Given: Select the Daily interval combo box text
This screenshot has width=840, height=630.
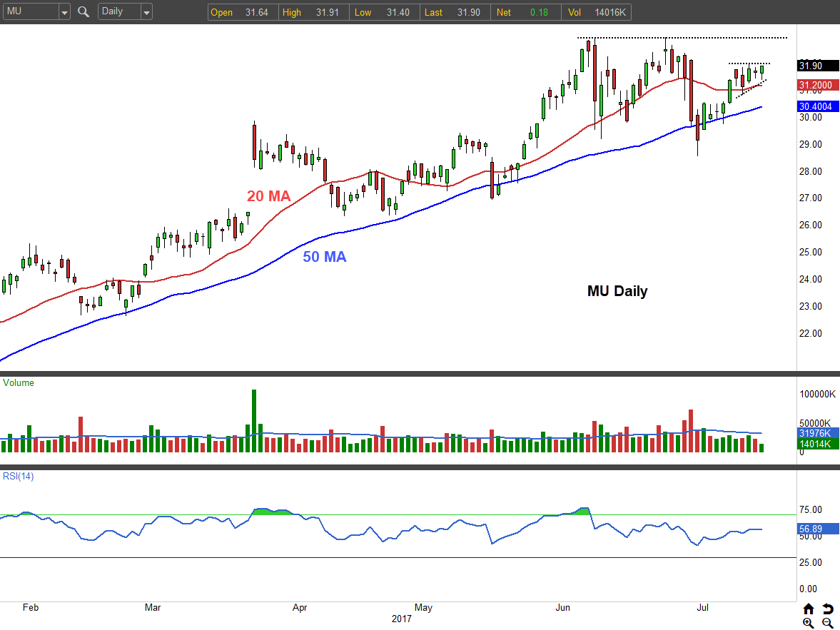Looking at the screenshot, I should 118,12.
